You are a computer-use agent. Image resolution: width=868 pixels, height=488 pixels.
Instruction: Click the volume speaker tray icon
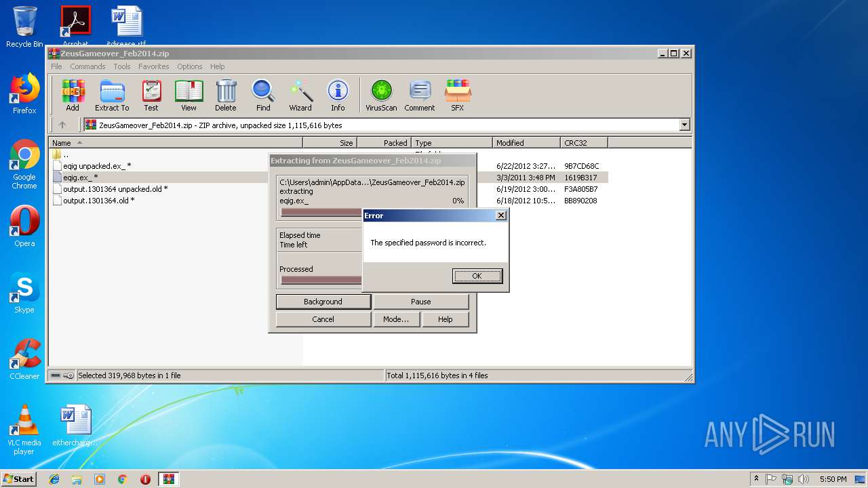803,479
